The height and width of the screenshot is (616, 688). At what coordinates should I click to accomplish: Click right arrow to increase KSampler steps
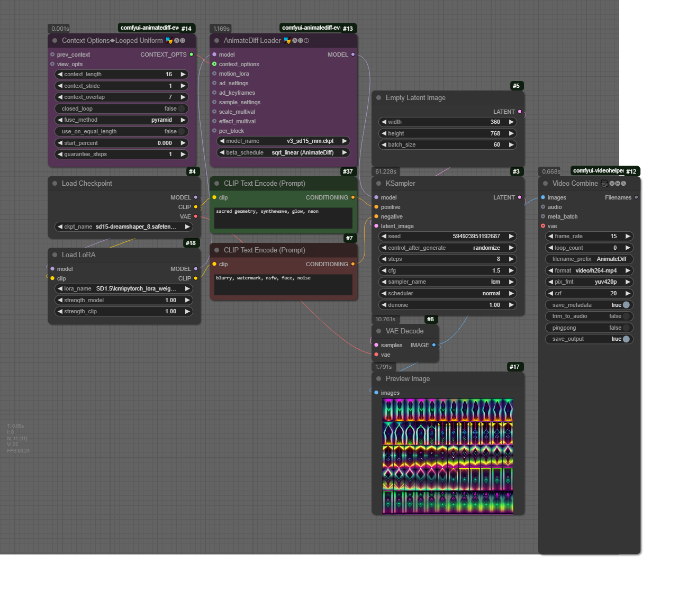(x=511, y=259)
